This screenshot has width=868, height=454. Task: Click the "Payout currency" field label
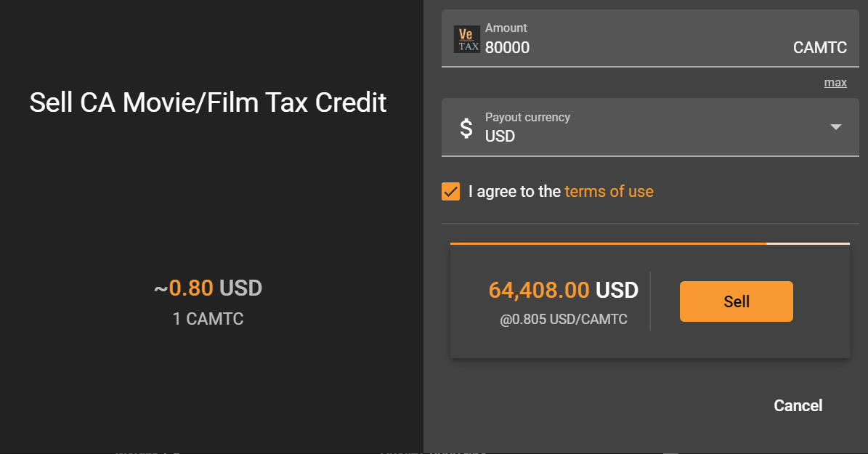coord(527,117)
